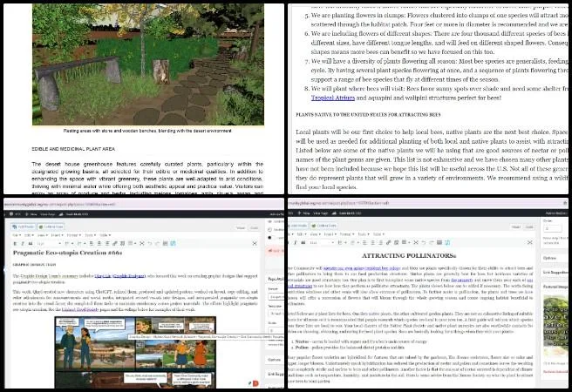Screen dimensions: 572x392
Task: Click the insert link icon in the toolbar
Action: [x=115, y=243]
